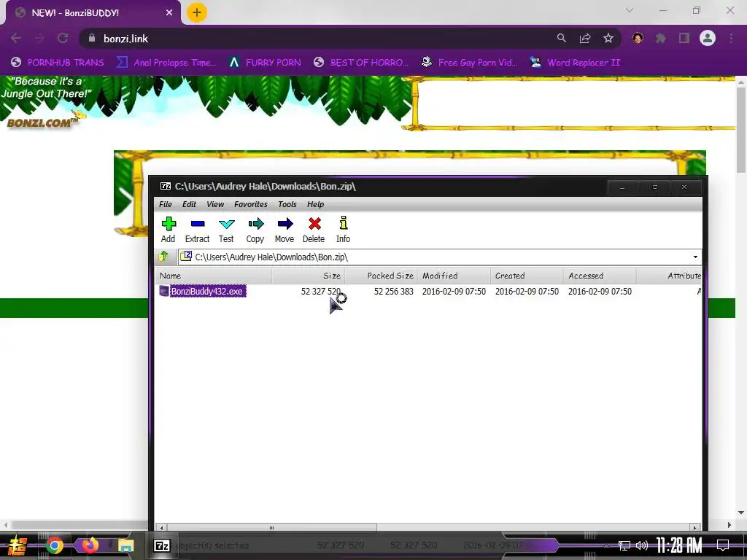
Task: Sort by the Accessed column header
Action: tap(600, 276)
